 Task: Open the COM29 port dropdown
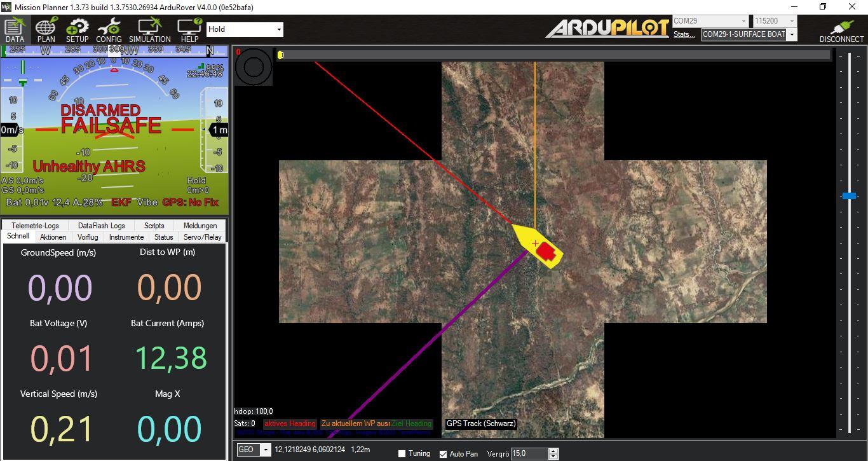coord(710,21)
